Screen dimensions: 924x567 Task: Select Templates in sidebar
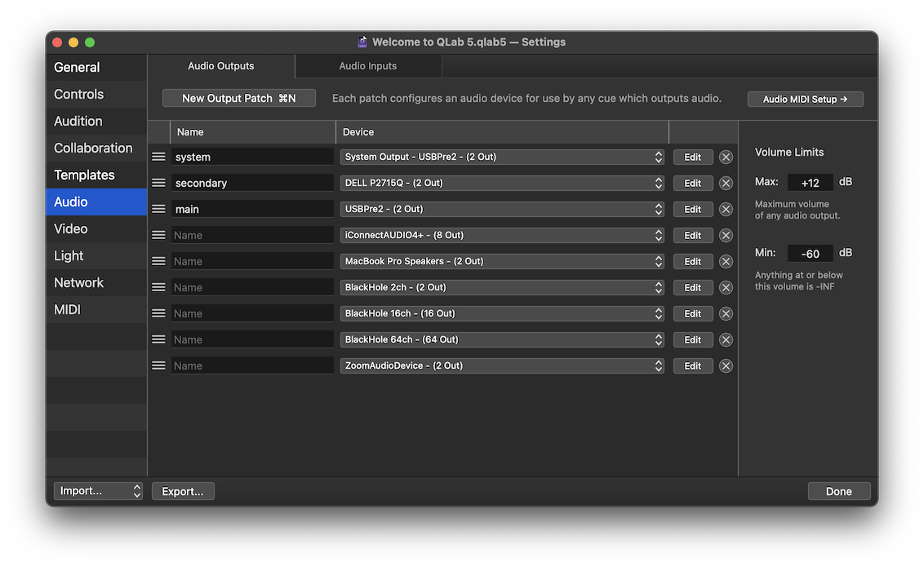[x=96, y=175]
